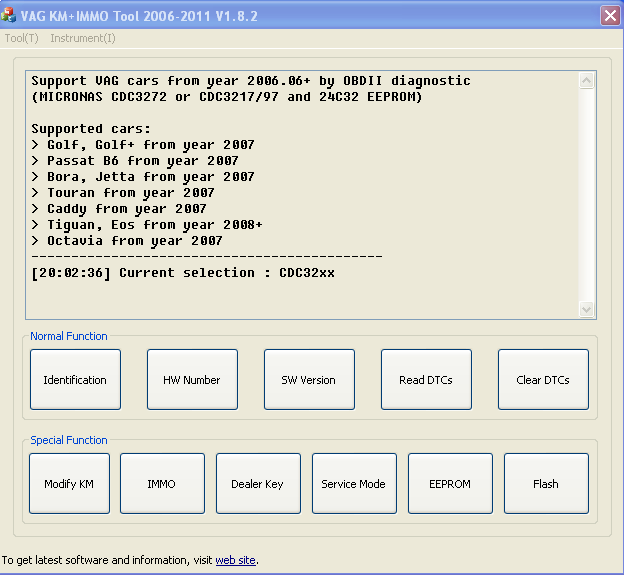This screenshot has width=624, height=575.
Task: Read the HW Number
Action: 192,380
